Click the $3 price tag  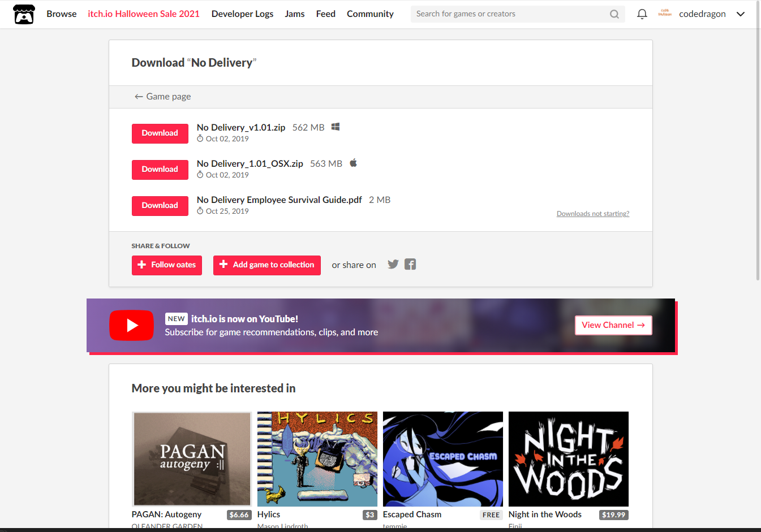(x=370, y=515)
